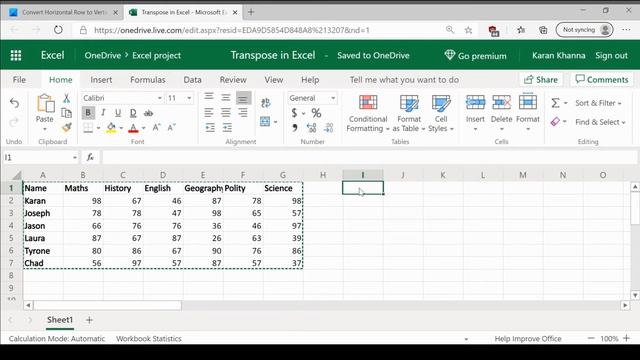
Task: Apply the yellow Fill Color
Action: point(111,128)
